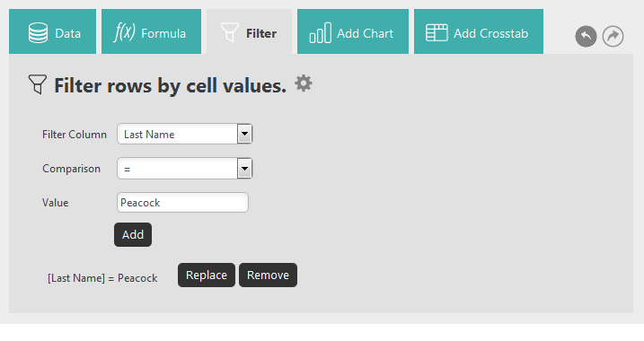
Task: Open filter settings gear icon
Action: point(304,83)
